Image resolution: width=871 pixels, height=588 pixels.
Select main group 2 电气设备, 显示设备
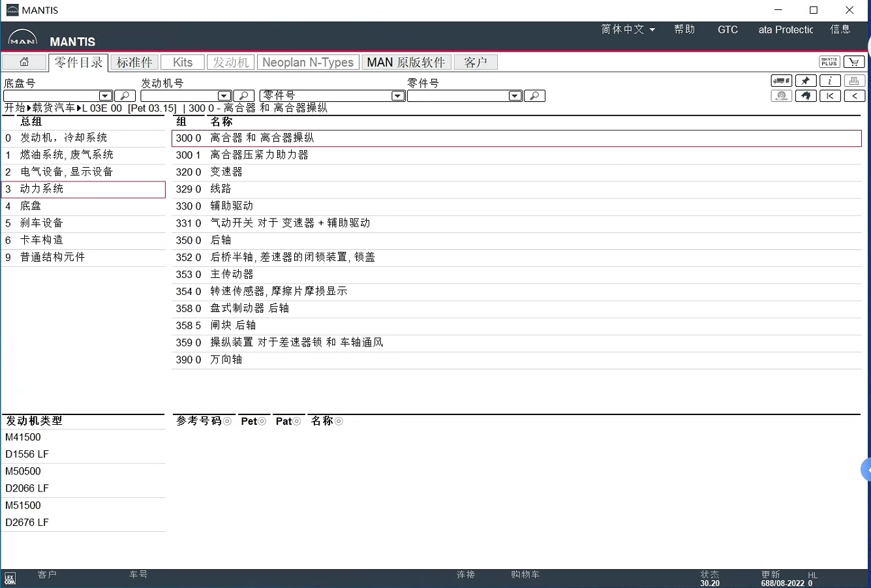[x=84, y=172]
